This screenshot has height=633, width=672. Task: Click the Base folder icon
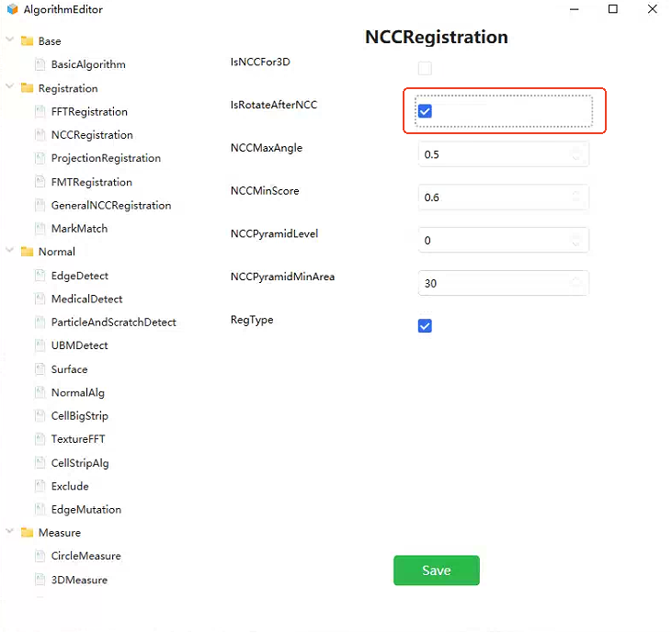point(27,41)
